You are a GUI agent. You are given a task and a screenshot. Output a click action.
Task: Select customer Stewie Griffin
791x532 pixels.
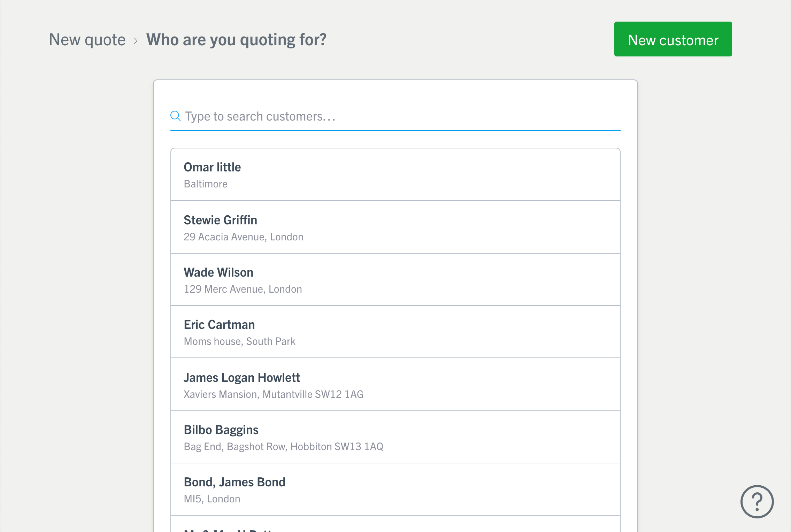(x=395, y=227)
